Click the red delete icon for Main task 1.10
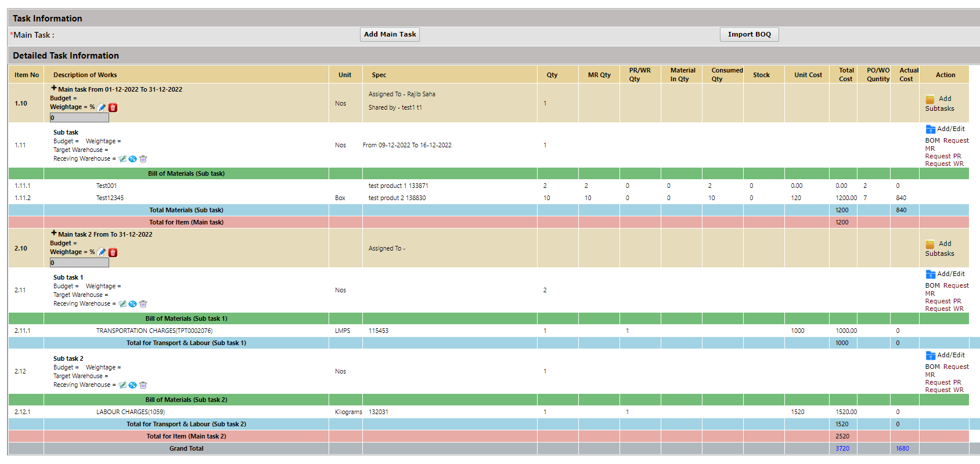 [113, 107]
